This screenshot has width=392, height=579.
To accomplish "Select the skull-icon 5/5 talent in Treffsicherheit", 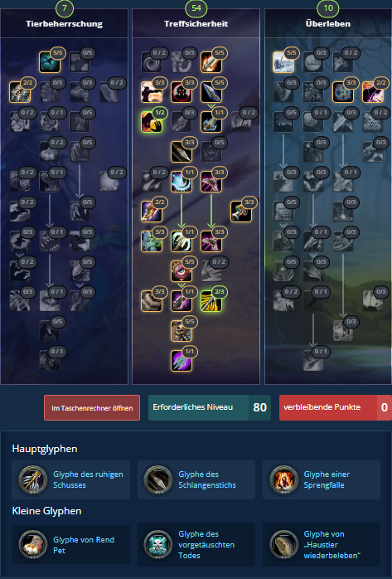I will click(181, 331).
